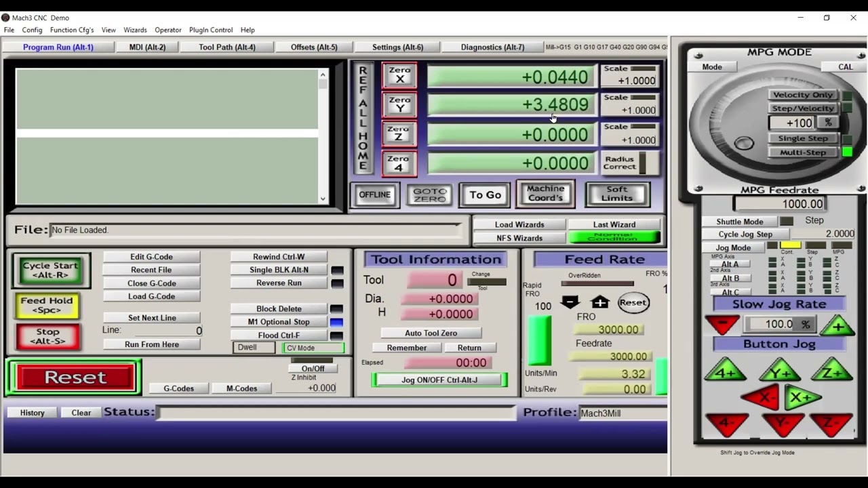Activate Feed Hold

47,305
